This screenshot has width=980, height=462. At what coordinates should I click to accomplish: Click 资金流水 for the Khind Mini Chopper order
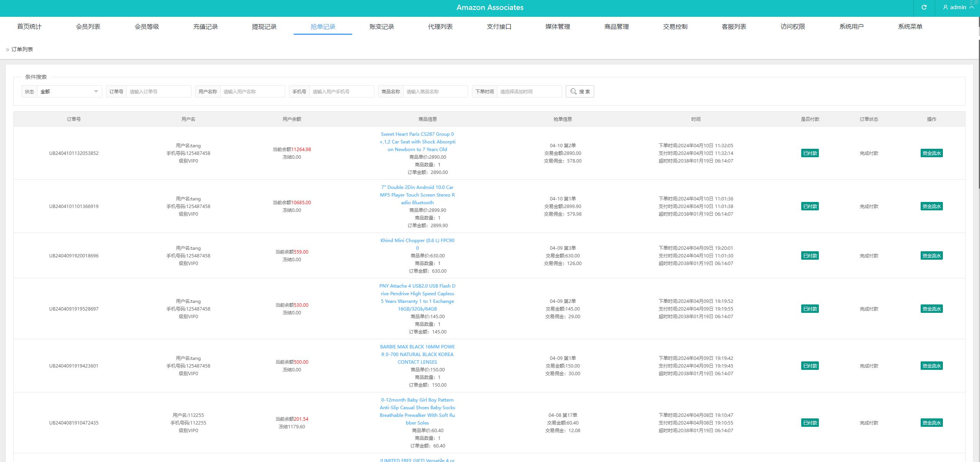point(931,255)
